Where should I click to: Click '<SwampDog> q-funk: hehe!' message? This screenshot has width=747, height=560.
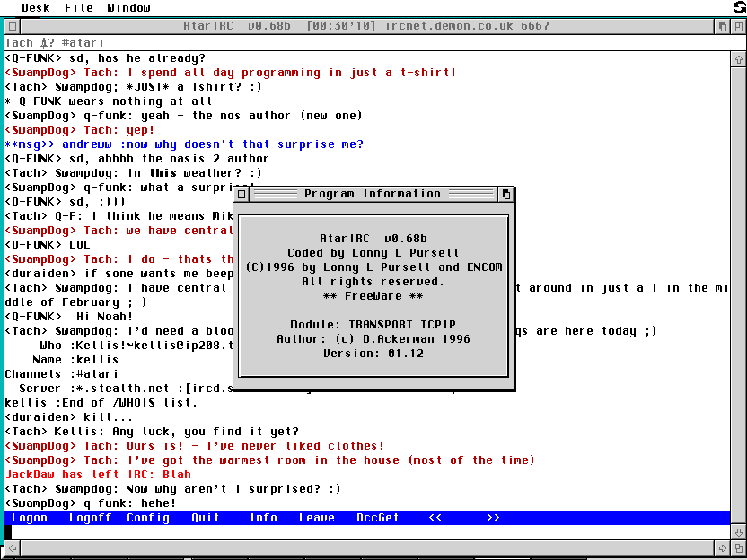(x=91, y=503)
